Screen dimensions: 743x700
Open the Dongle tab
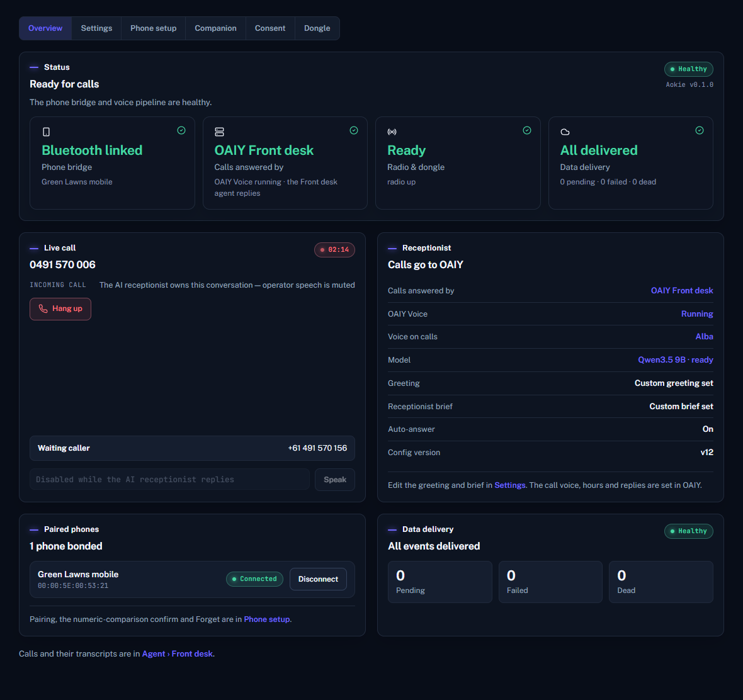point(317,28)
